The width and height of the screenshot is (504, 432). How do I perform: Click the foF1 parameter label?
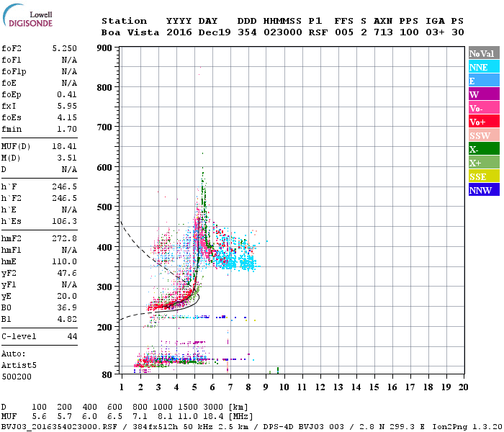12,60
